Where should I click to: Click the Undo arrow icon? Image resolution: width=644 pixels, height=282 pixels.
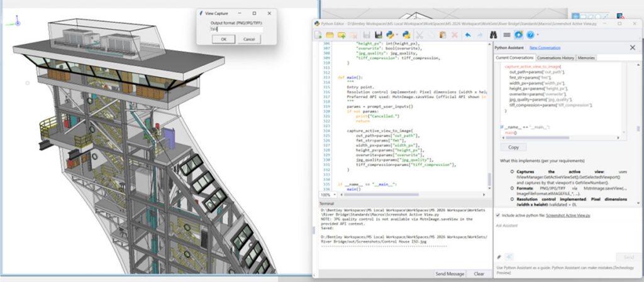[x=467, y=35]
